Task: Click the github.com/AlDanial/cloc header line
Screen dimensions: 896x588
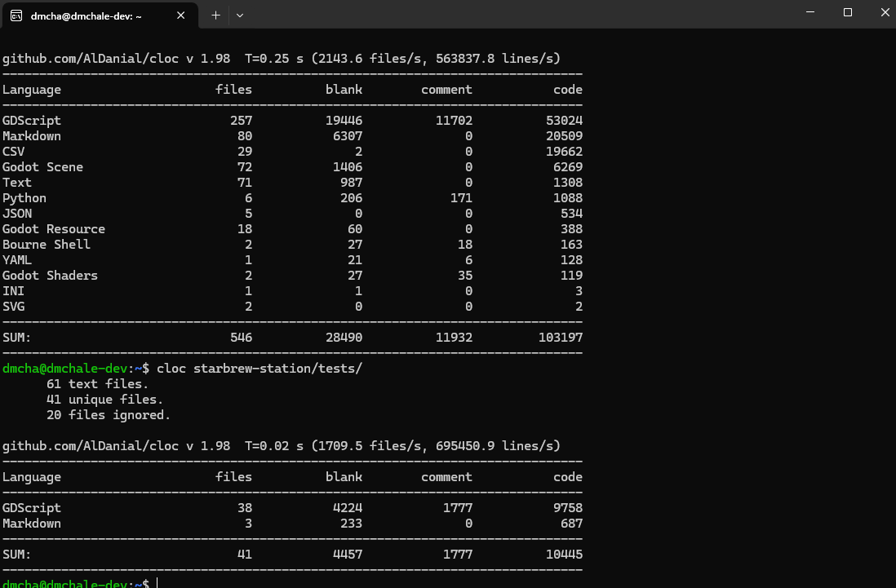Action: pyautogui.click(x=282, y=58)
